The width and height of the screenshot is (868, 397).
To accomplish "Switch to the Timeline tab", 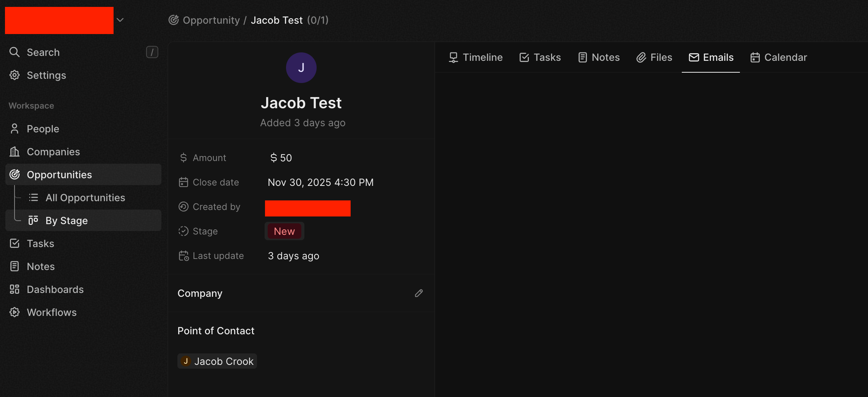I will [475, 57].
